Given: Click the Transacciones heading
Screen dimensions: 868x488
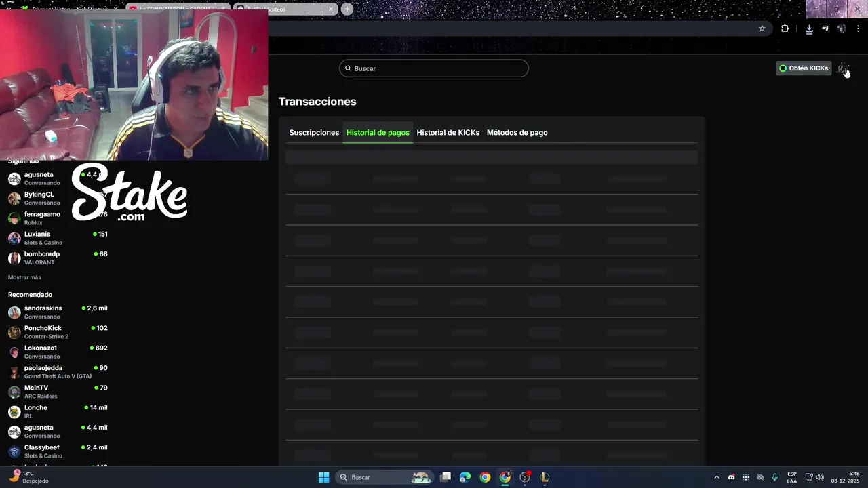Looking at the screenshot, I should [x=317, y=102].
